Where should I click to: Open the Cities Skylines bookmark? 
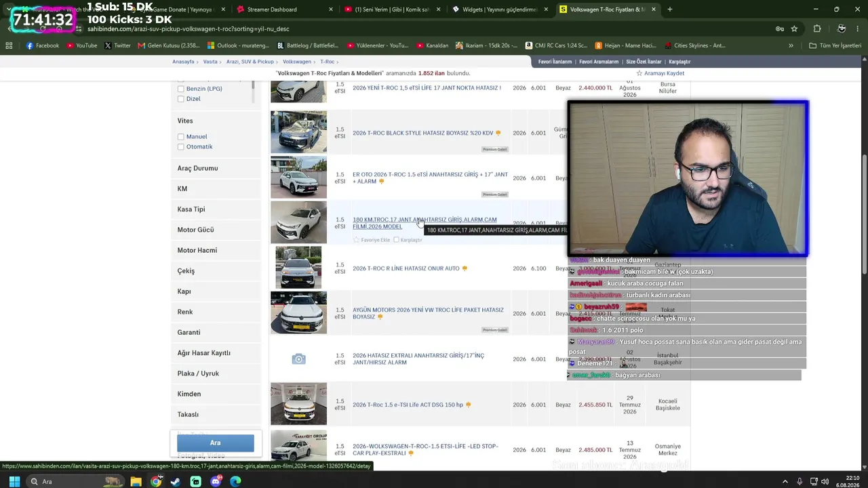(x=694, y=45)
